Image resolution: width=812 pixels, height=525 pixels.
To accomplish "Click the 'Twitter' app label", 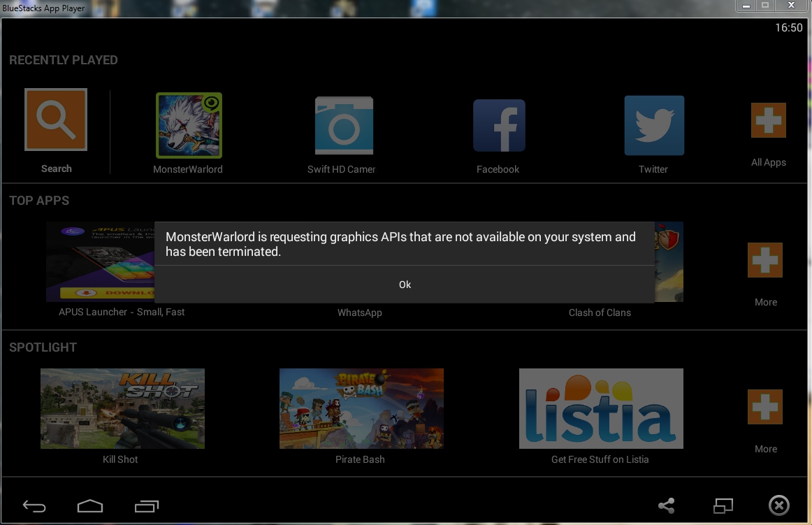I will point(653,169).
